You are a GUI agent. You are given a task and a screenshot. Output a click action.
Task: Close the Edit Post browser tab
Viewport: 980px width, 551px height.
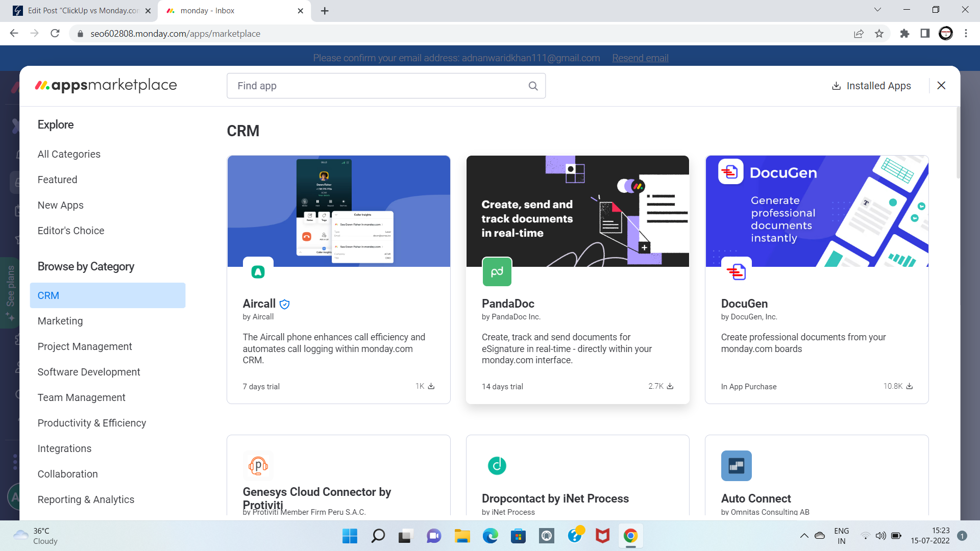pyautogui.click(x=148, y=11)
